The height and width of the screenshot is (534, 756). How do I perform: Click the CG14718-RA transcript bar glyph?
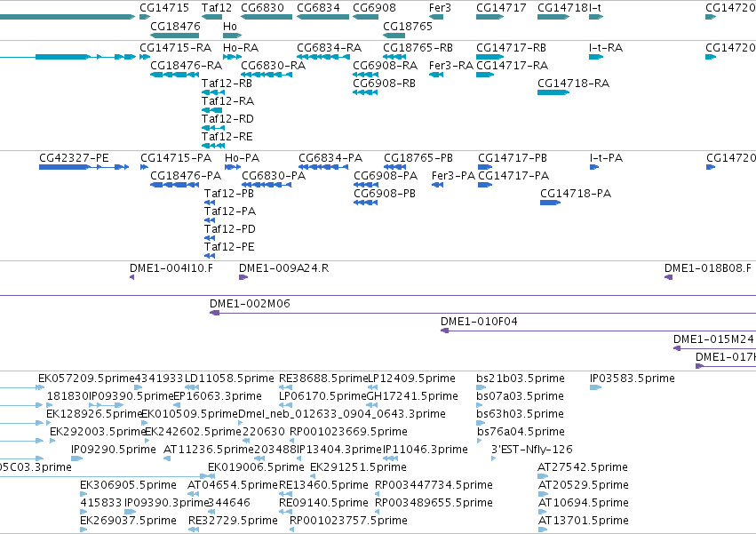[x=553, y=92]
